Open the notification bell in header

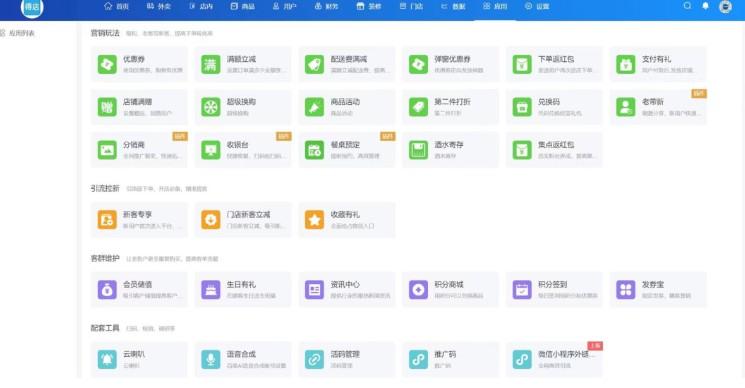tap(706, 6)
